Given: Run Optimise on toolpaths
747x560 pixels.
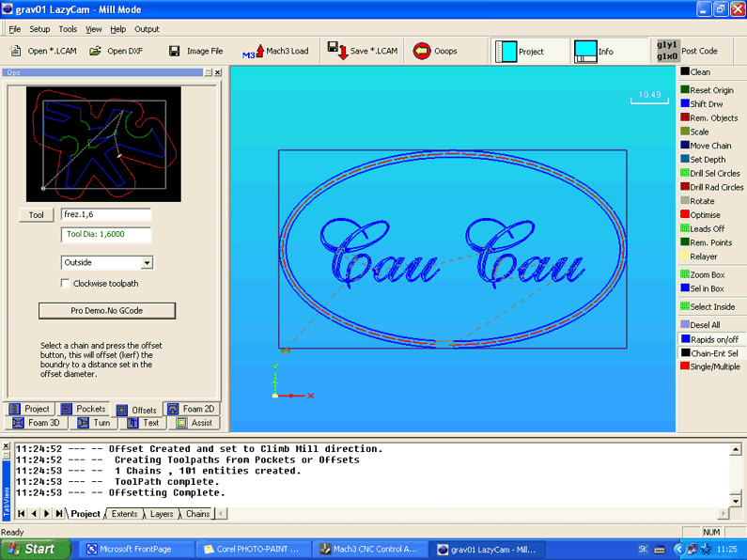Looking at the screenshot, I should [x=700, y=214].
